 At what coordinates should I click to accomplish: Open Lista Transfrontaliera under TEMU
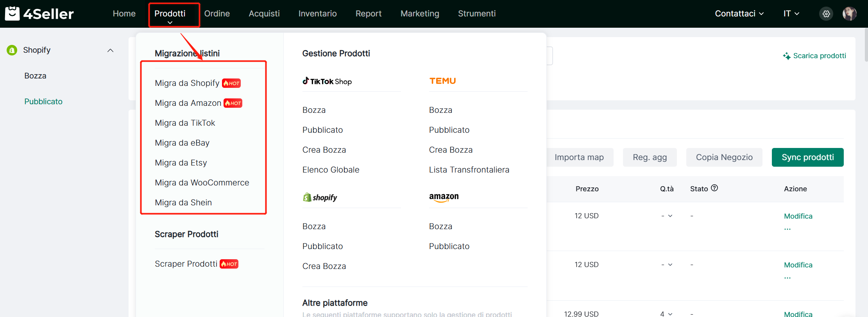tap(469, 170)
